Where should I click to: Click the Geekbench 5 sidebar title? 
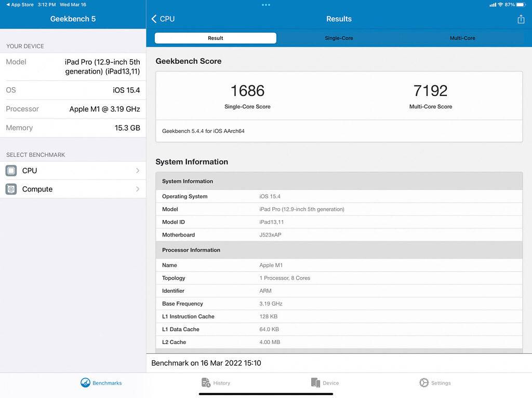(73, 19)
